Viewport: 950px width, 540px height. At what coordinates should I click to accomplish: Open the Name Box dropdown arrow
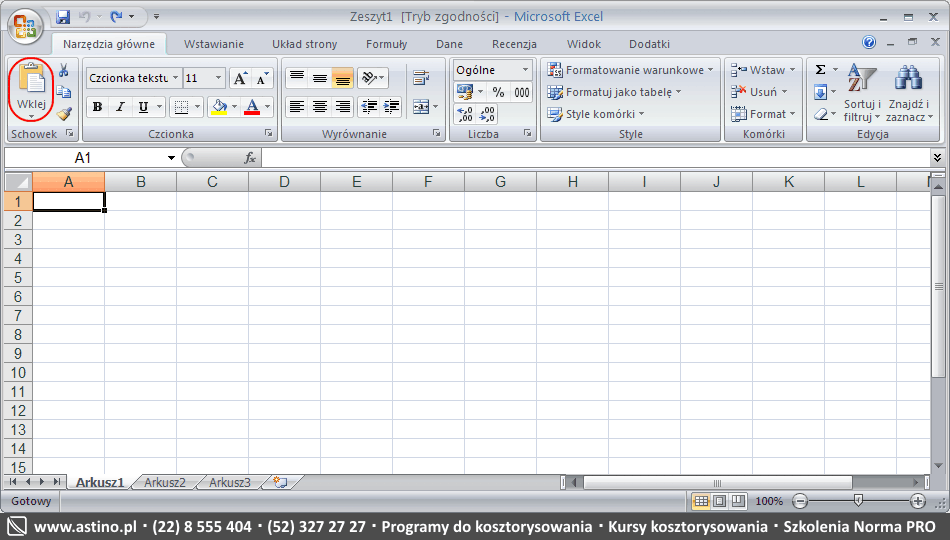point(171,158)
